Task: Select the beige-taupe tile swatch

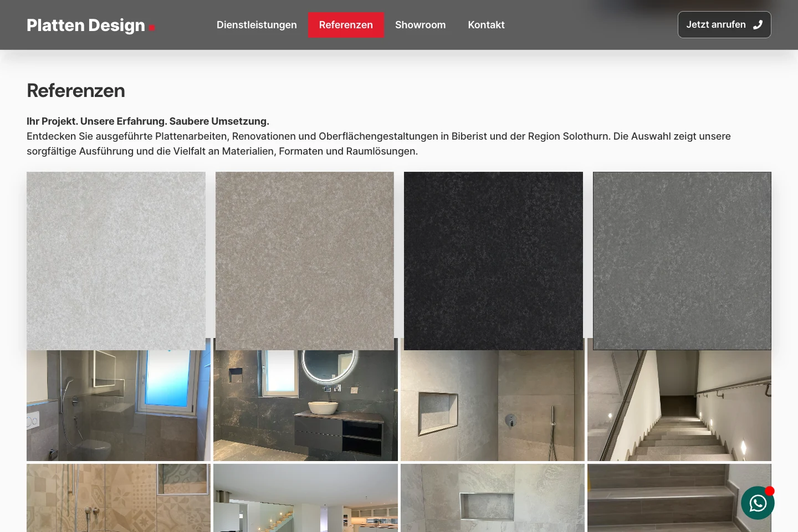Action: (x=305, y=261)
